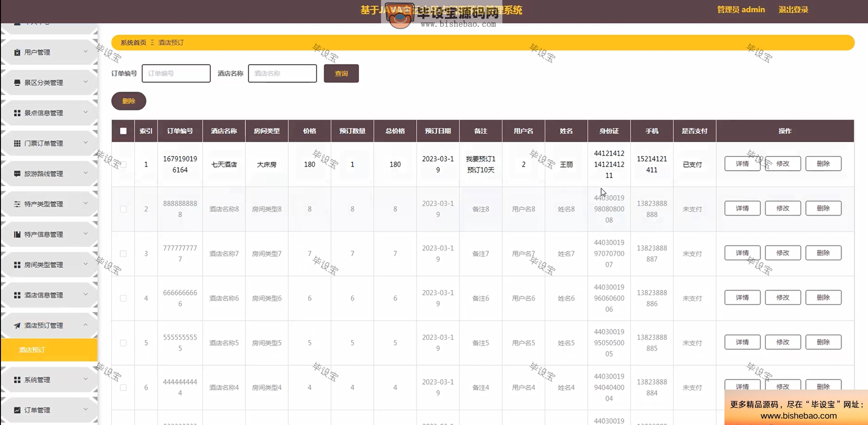
Task: Check the row for 酒店名称4
Action: pos(123,388)
